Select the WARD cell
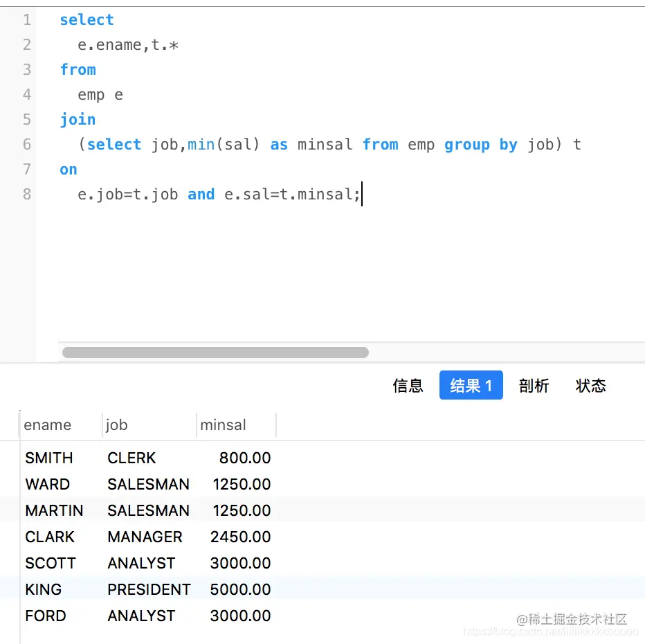The height and width of the screenshot is (644, 645). coord(47,484)
